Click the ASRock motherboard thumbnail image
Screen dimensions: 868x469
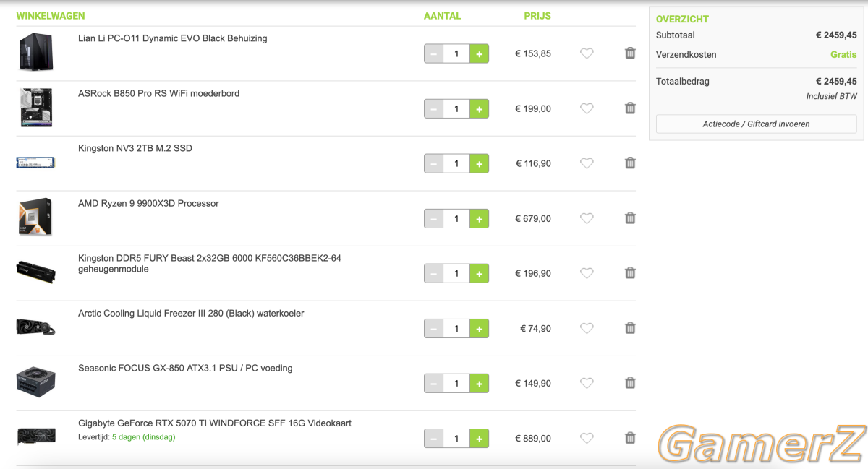tap(36, 108)
